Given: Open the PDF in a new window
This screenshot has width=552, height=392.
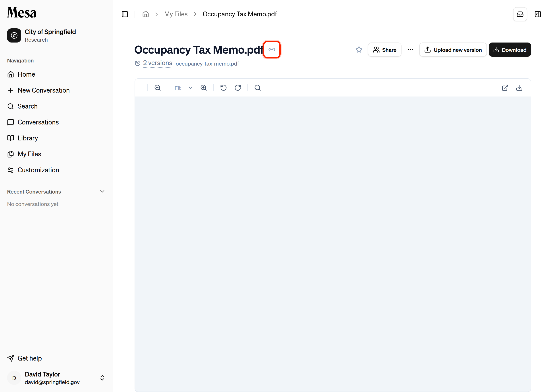Looking at the screenshot, I should pyautogui.click(x=505, y=88).
